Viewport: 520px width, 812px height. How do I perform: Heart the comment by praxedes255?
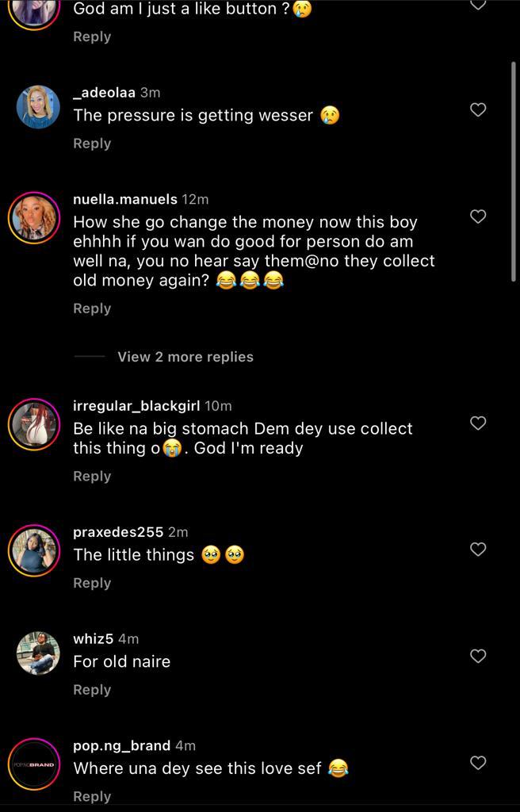478,550
